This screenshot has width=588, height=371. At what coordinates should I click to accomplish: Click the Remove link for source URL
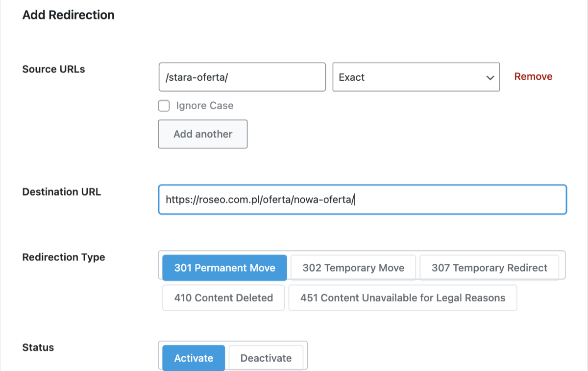[533, 76]
